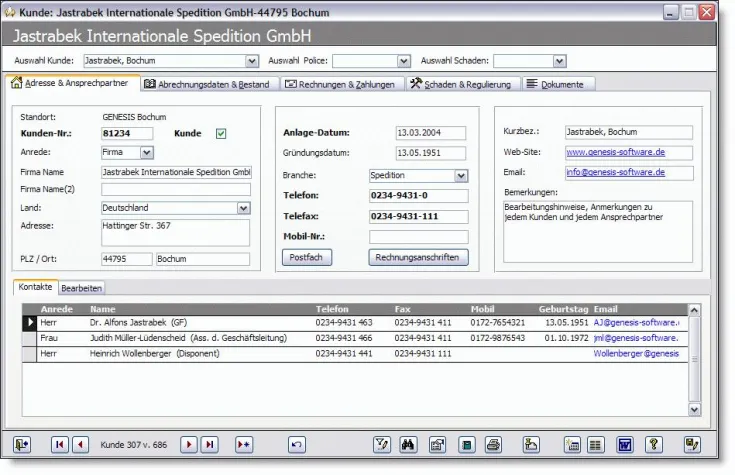This screenshot has width=735, height=475.
Task: Expand the Auswahl Kunde dropdown
Action: click(x=250, y=61)
